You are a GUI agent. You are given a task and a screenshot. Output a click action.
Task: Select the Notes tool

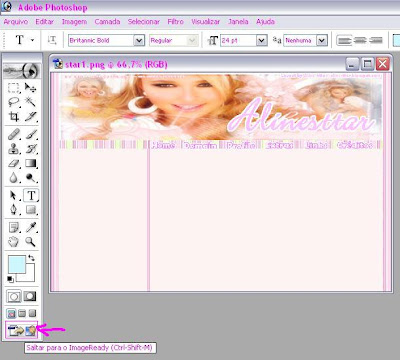[x=13, y=227]
